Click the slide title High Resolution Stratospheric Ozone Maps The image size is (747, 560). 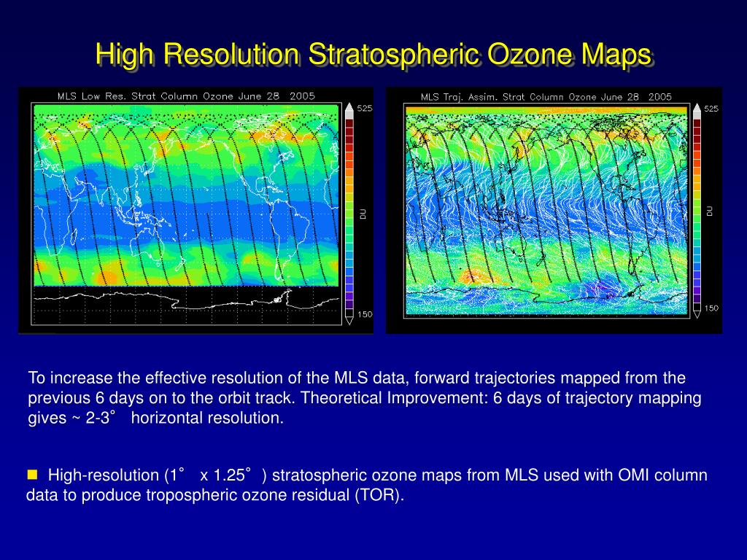373,54
